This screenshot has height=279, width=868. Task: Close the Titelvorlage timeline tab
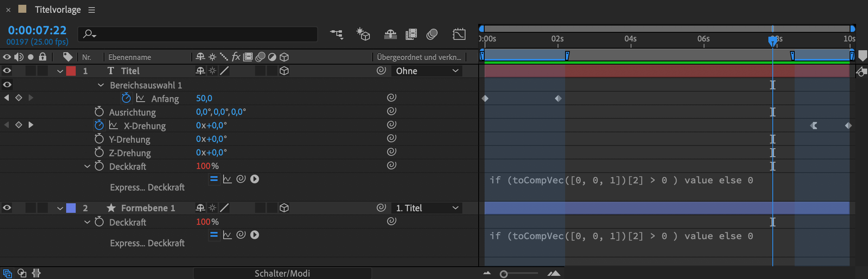tap(8, 10)
